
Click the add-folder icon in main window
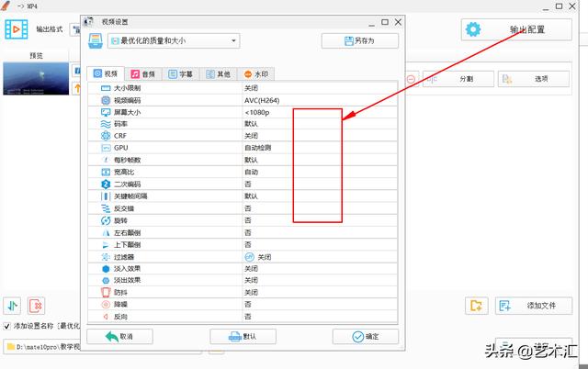[x=476, y=306]
